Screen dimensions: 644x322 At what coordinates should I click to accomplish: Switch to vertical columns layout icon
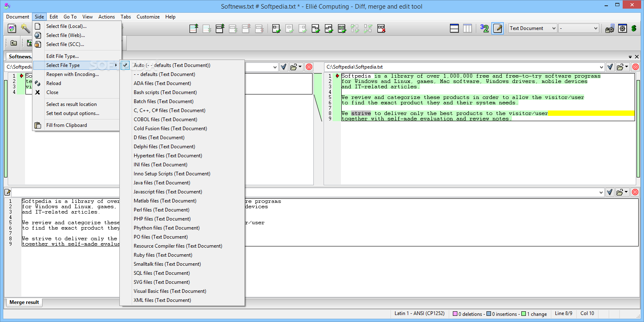point(467,28)
